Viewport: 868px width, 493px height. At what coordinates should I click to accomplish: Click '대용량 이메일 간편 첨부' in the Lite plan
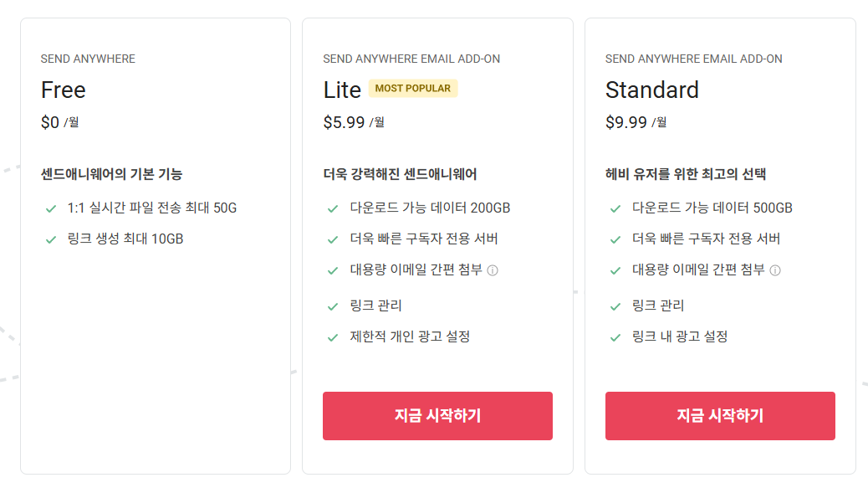tap(416, 270)
